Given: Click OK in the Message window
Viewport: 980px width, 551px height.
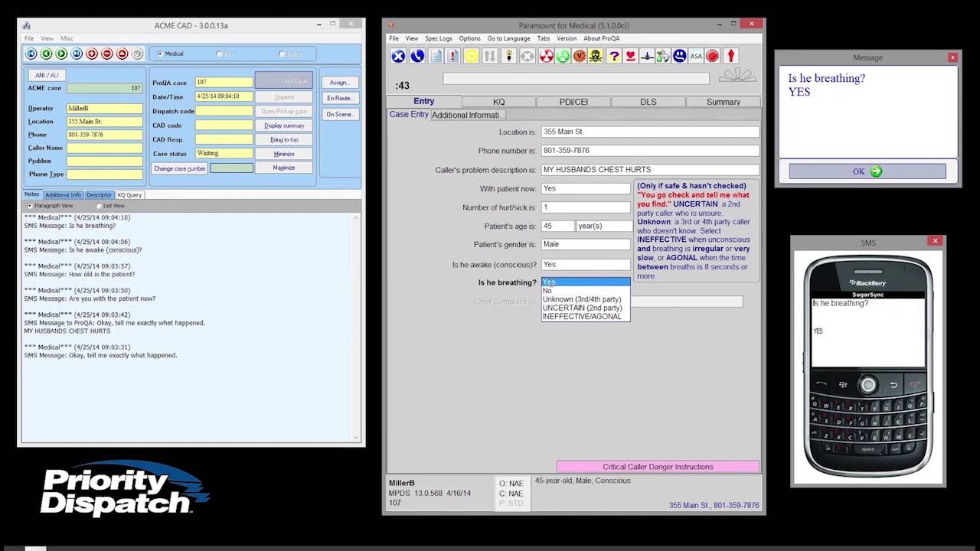Looking at the screenshot, I should 867,171.
